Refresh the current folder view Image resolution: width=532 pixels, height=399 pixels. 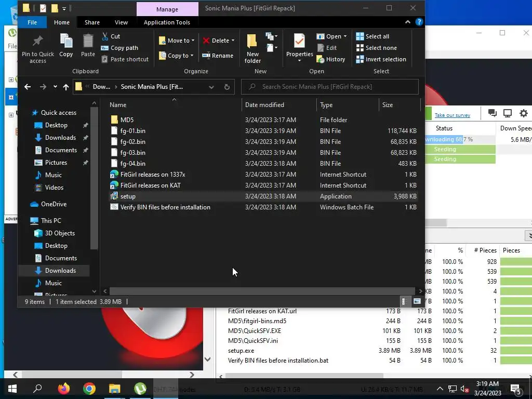(x=227, y=87)
